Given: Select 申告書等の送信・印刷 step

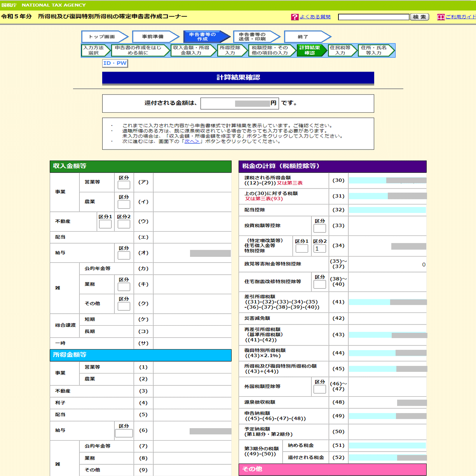Looking at the screenshot, I should (256, 37).
